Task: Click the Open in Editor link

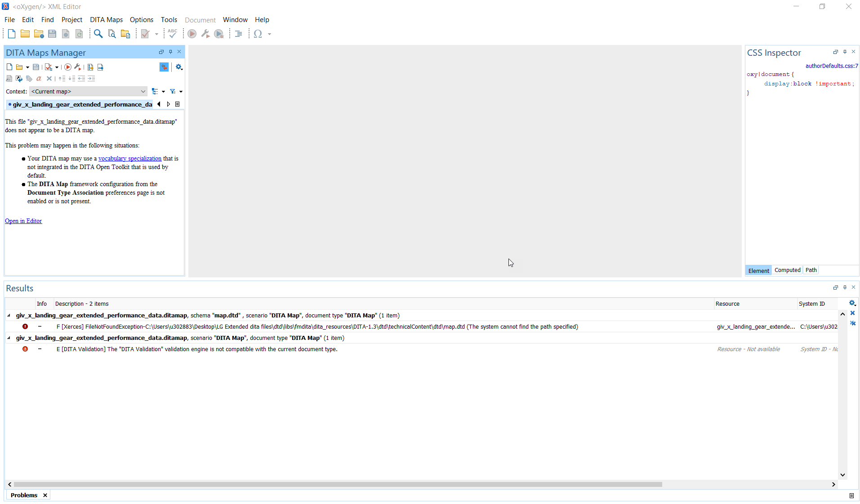Action: pyautogui.click(x=23, y=221)
